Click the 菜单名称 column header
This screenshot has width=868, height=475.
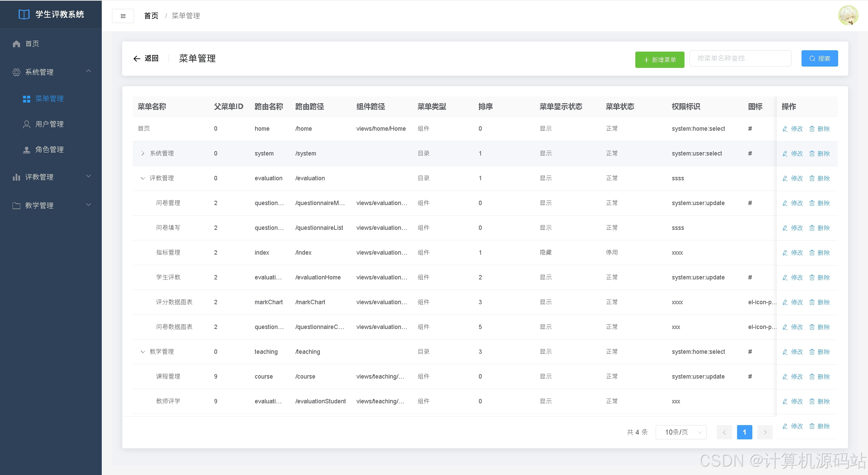(x=152, y=107)
